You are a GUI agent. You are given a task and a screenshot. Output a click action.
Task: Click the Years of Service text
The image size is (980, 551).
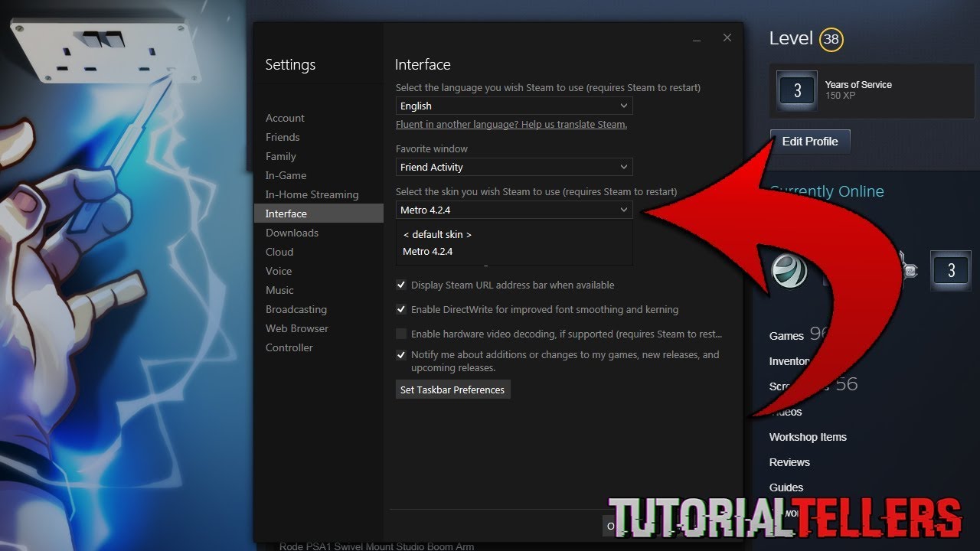[x=858, y=85]
